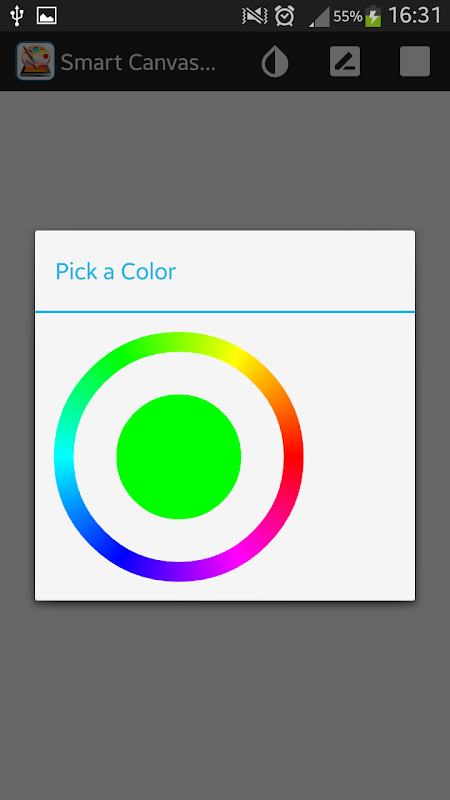Tap the Smart Canvas title text
This screenshot has height=800, width=450.
point(138,62)
